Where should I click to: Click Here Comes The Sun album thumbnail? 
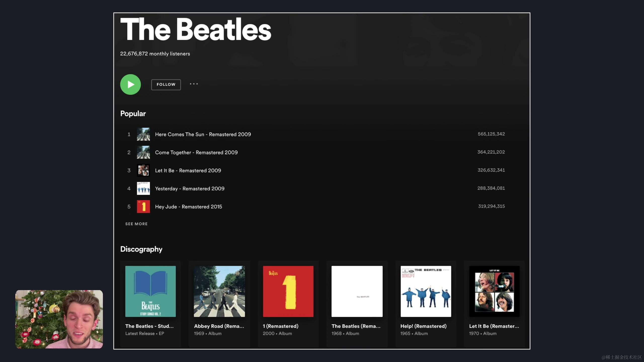143,134
